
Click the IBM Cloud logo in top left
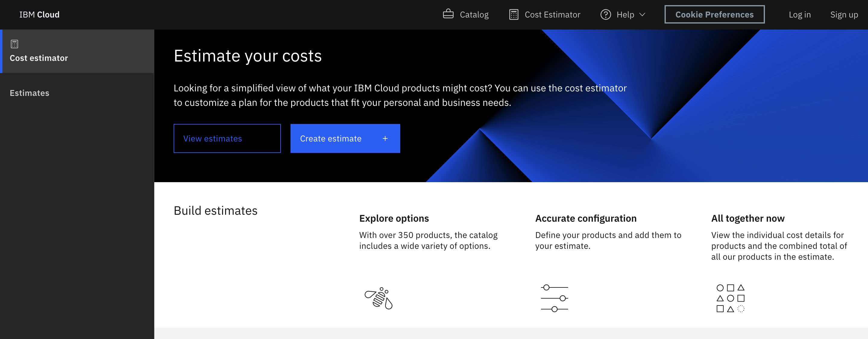(39, 14)
